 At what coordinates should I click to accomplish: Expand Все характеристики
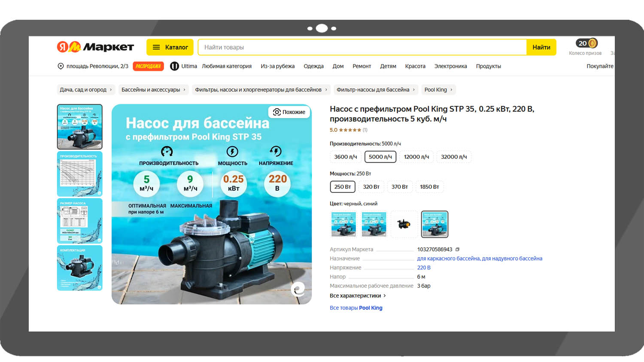point(358,296)
